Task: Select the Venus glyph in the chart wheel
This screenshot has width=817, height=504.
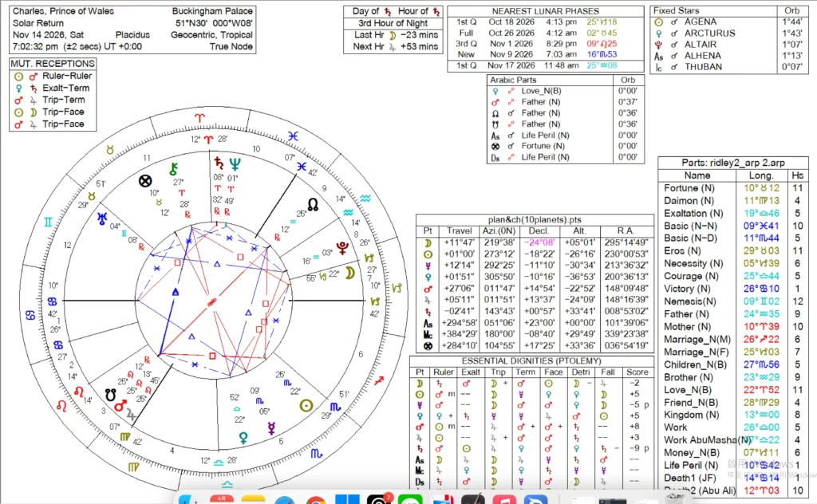Action: coord(243,438)
